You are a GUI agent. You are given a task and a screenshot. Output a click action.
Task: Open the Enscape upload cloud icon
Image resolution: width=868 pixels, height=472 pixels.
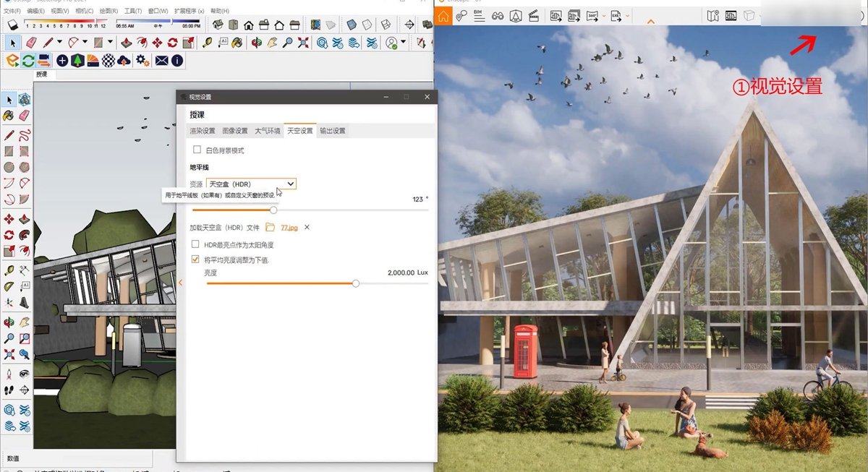[124, 61]
